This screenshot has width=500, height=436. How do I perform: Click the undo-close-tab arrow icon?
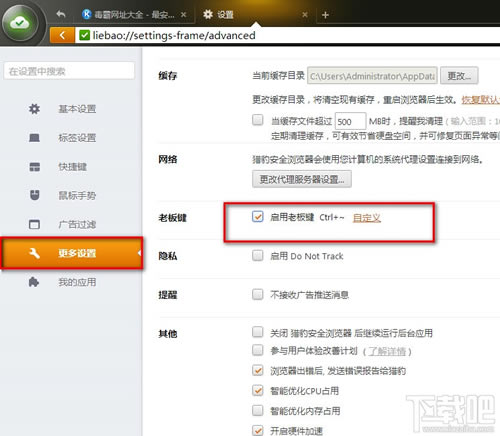click(x=61, y=14)
